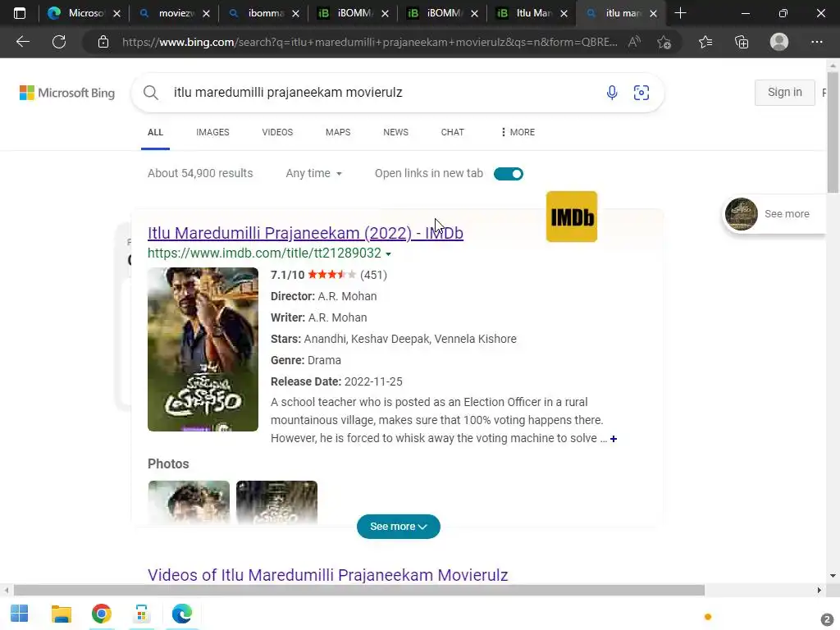Click the See more side panel
840x630 pixels.
click(x=774, y=214)
